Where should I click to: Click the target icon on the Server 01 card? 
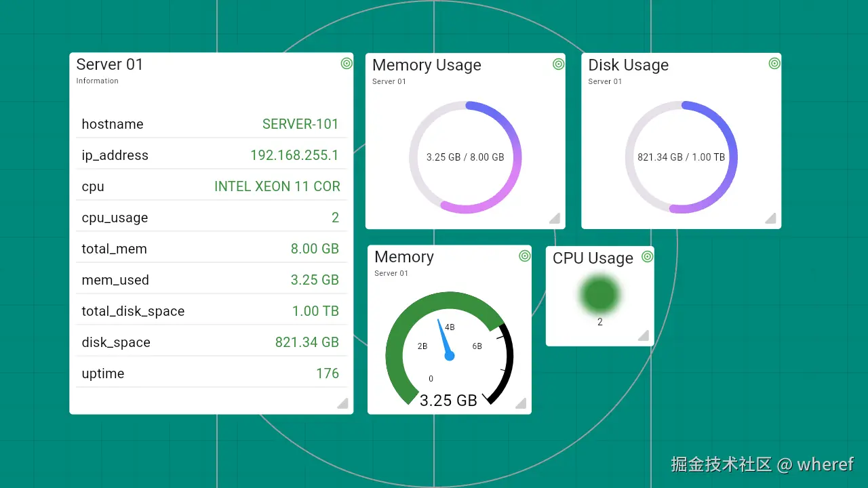pyautogui.click(x=347, y=63)
